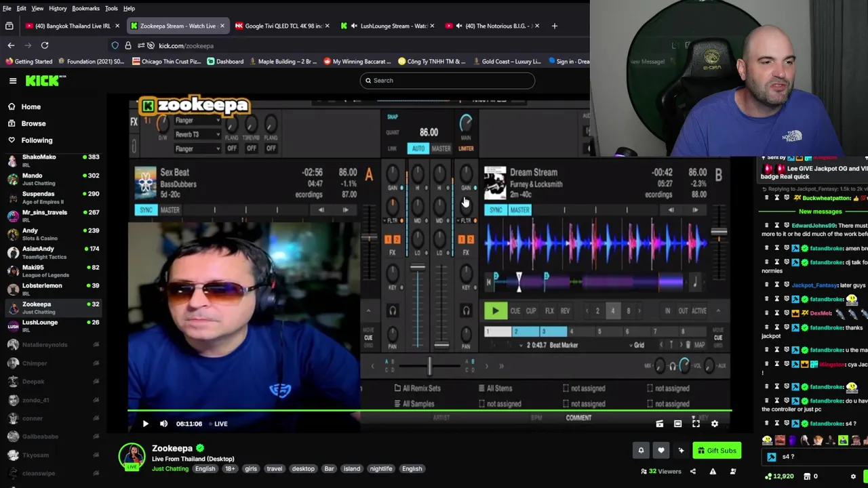Play the stream video
Screen dimensions: 868x488
pos(145,424)
